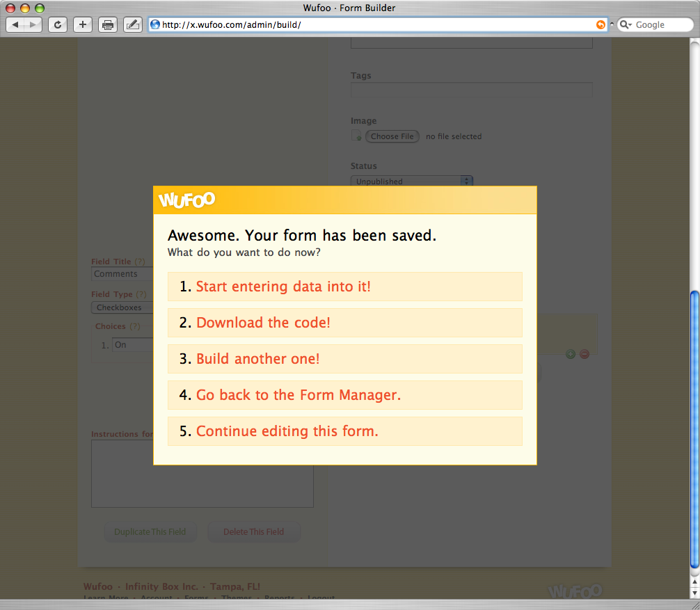Go back to the previous page
Image resolution: width=700 pixels, height=610 pixels.
pos(15,24)
